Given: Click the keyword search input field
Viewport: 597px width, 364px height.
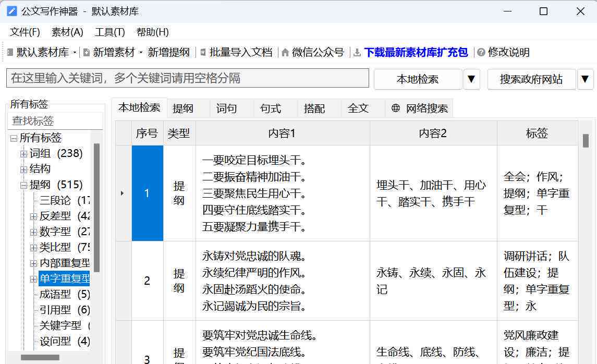Looking at the screenshot, I should click(x=188, y=78).
